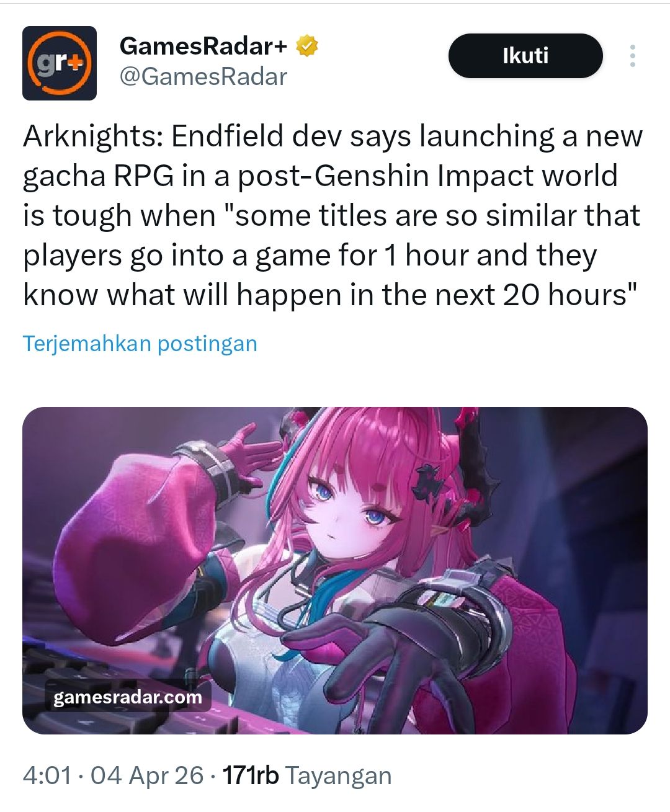Click the gold verified badge
Image resolution: width=670 pixels, height=812 pixels.
[x=306, y=46]
